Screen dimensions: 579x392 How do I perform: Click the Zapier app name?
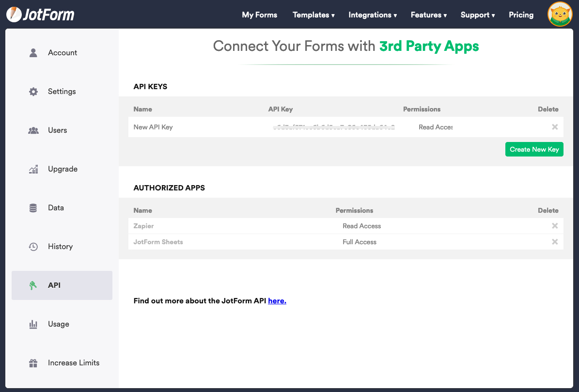[143, 226]
